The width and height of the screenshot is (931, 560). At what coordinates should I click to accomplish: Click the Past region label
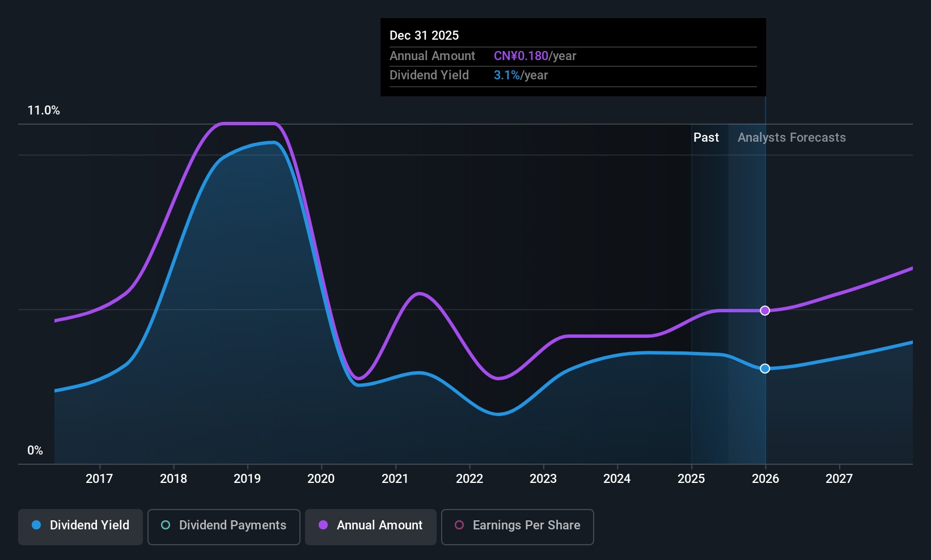click(706, 138)
